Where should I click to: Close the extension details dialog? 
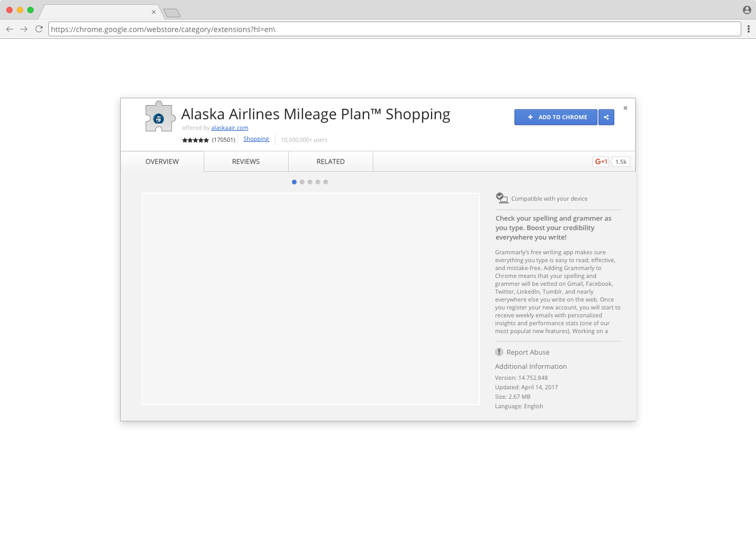(625, 108)
